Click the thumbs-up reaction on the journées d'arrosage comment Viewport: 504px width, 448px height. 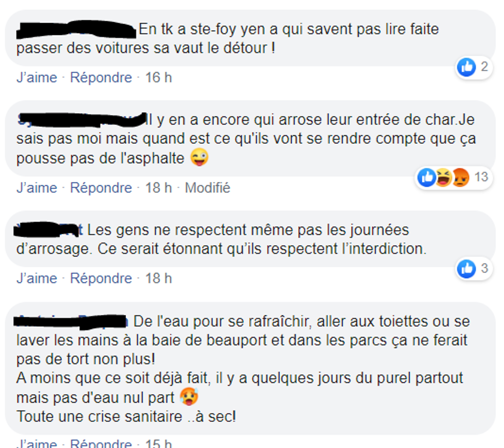(x=466, y=268)
